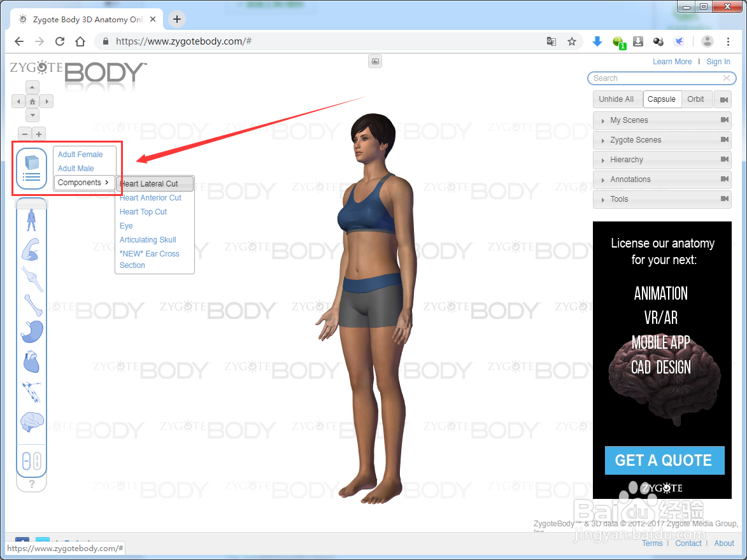The width and height of the screenshot is (747, 560).
Task: Pan view left with arrow button
Action: point(18,101)
